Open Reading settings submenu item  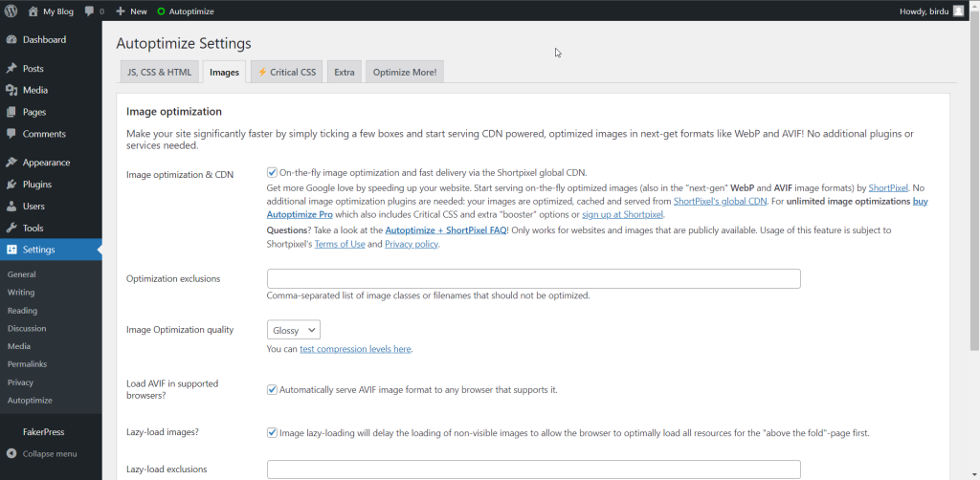tap(23, 310)
